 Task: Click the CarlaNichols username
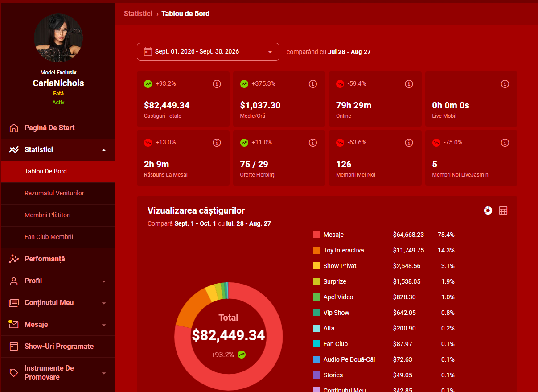click(58, 83)
